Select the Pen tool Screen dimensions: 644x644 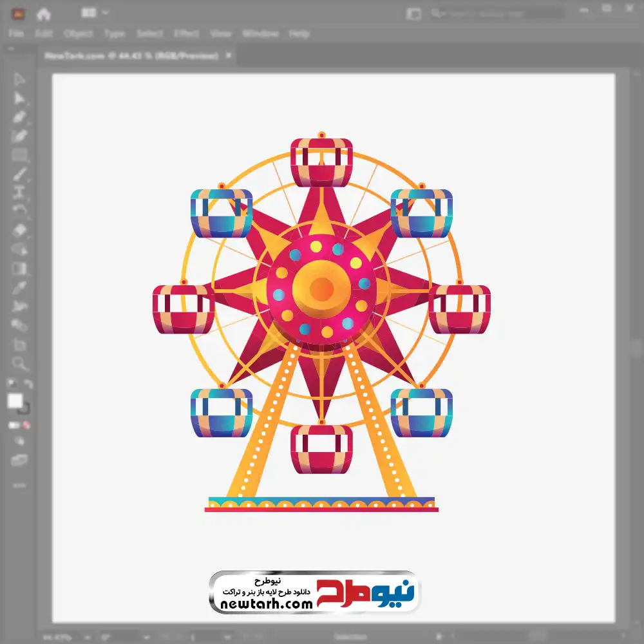coord(19,117)
